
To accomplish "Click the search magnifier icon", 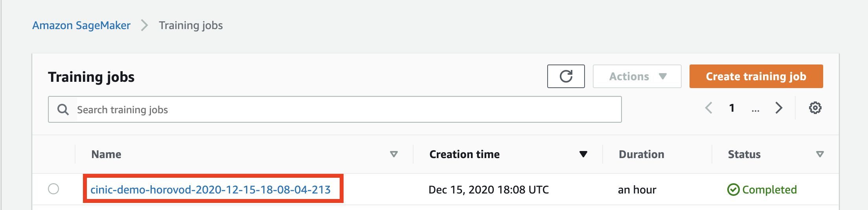I will point(63,109).
